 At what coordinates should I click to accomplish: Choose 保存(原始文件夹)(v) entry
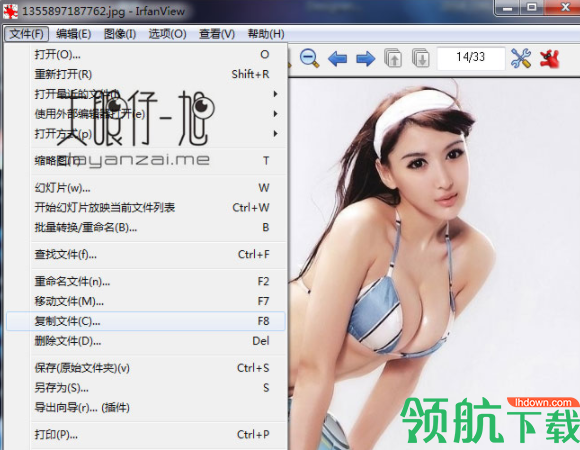(146, 368)
